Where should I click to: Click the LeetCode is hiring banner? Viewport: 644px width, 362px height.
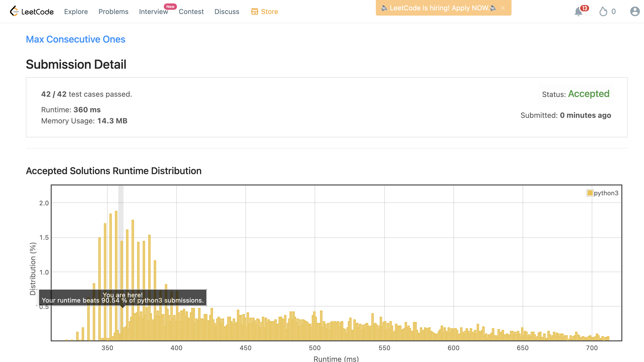click(439, 8)
